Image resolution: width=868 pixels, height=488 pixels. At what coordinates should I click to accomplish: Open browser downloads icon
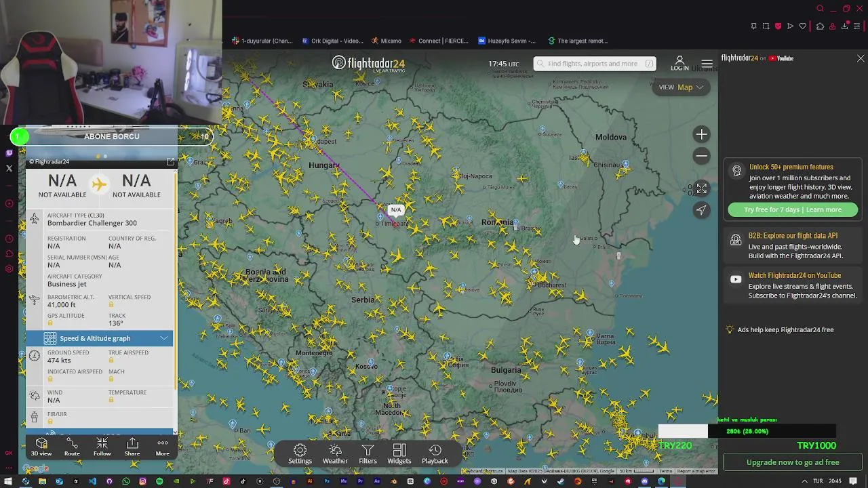844,26
